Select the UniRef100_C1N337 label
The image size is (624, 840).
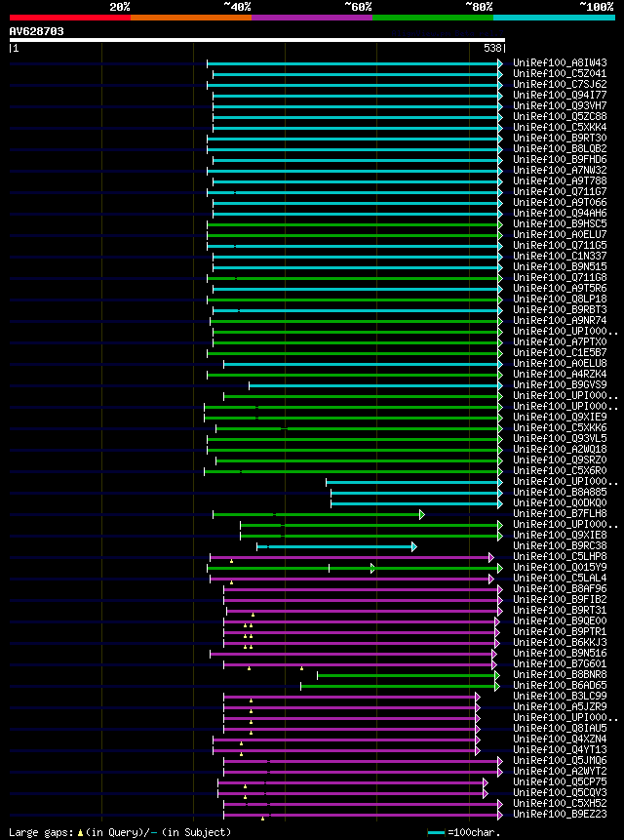pos(560,256)
